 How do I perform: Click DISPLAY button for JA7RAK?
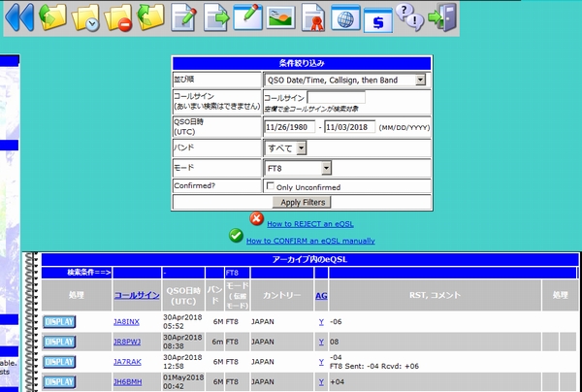(x=59, y=362)
